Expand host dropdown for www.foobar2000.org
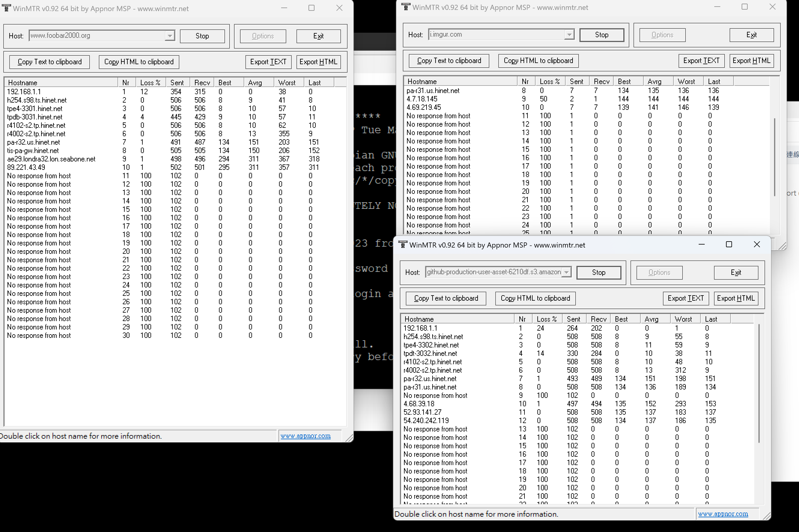799x532 pixels. pos(169,36)
